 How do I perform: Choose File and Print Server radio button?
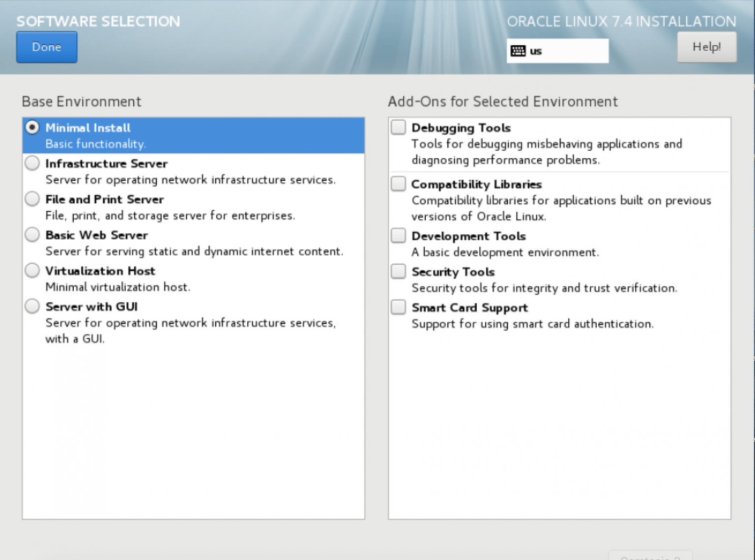(32, 199)
